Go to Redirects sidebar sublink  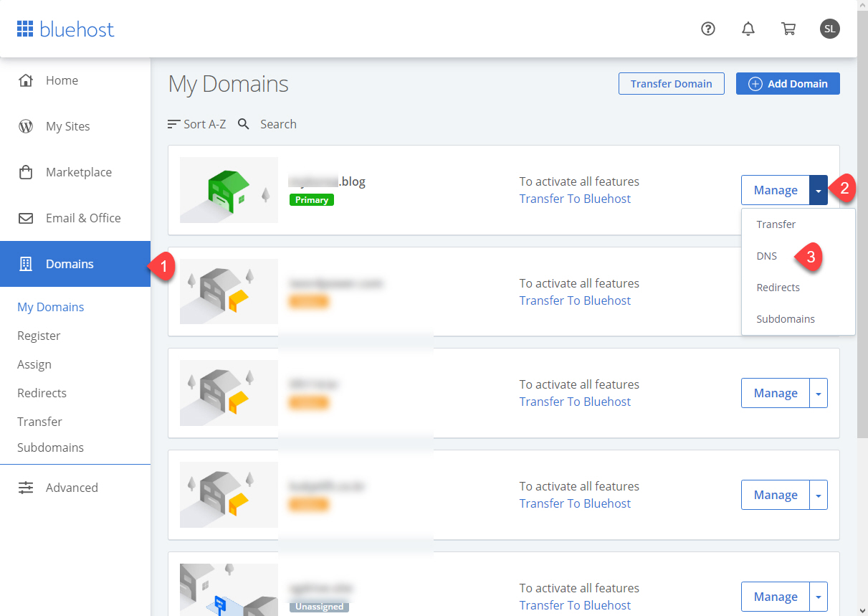pos(42,393)
